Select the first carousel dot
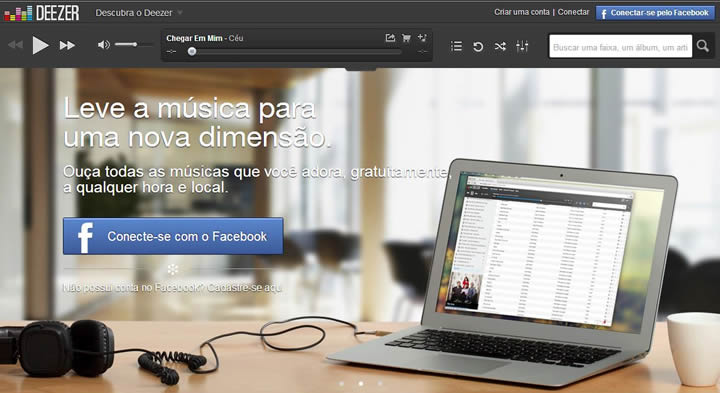 pyautogui.click(x=342, y=383)
